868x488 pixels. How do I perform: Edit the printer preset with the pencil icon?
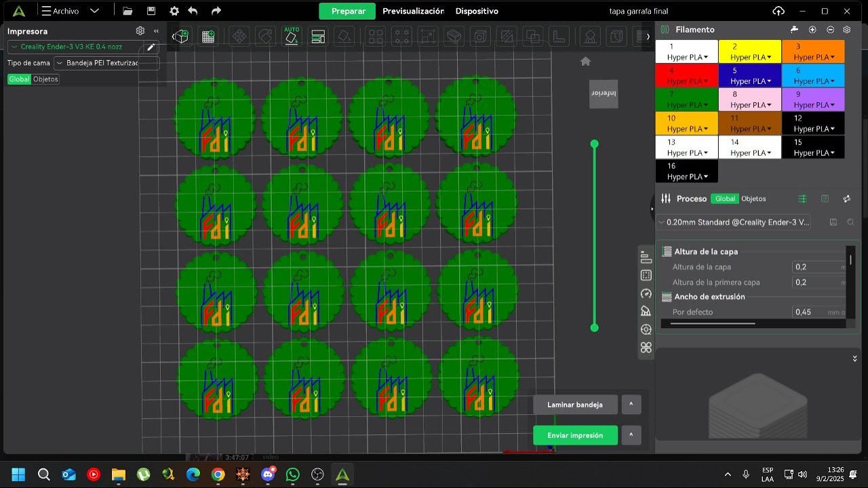(151, 47)
